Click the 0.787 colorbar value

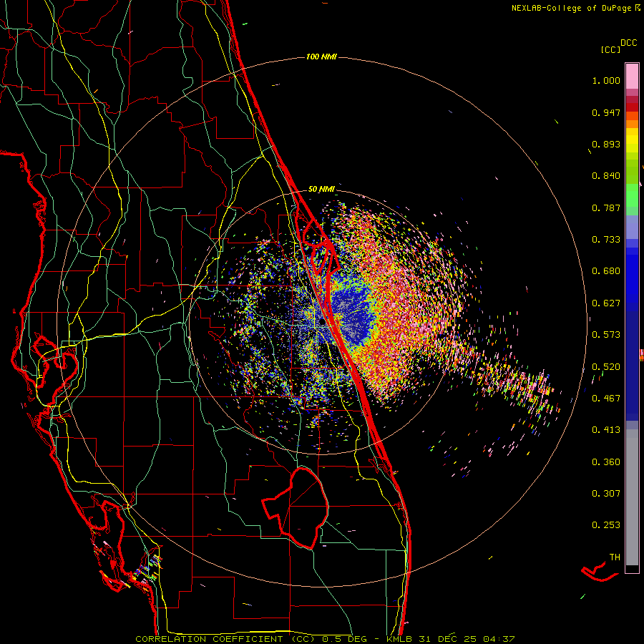[606, 208]
